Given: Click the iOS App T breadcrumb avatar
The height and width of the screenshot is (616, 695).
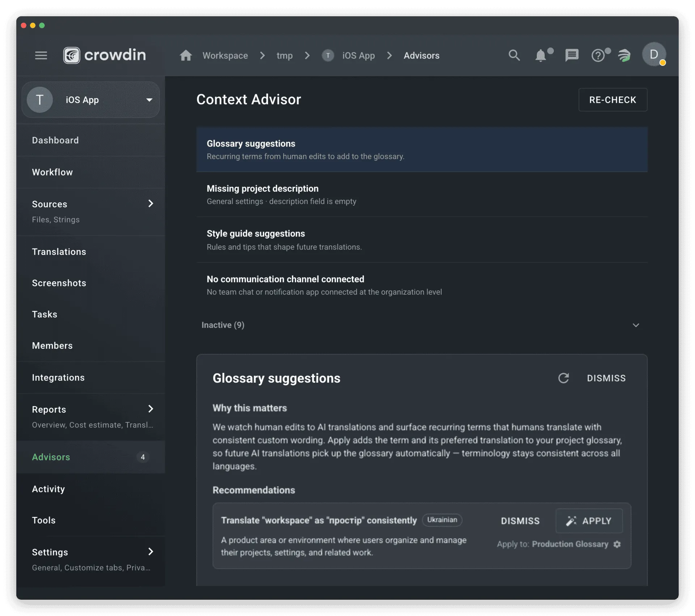Looking at the screenshot, I should [x=328, y=55].
